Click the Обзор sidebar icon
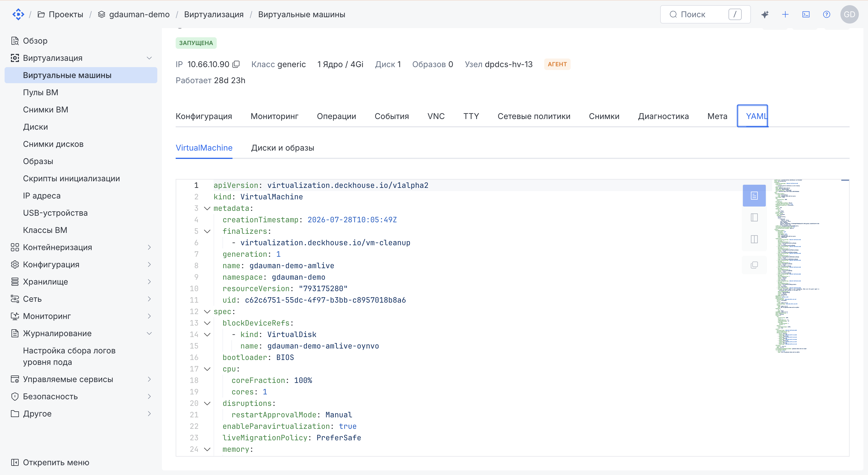The image size is (868, 475). click(15, 41)
